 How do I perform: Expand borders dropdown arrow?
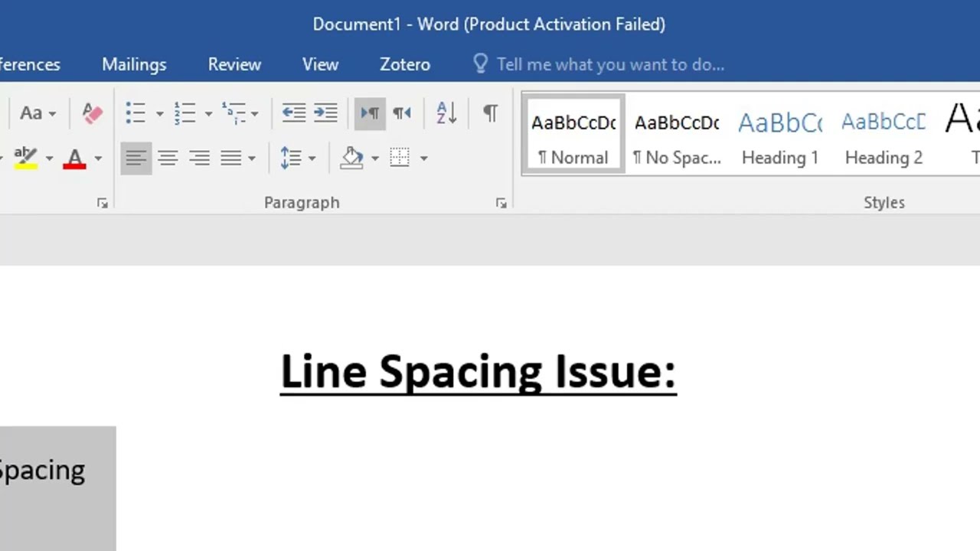tap(423, 158)
